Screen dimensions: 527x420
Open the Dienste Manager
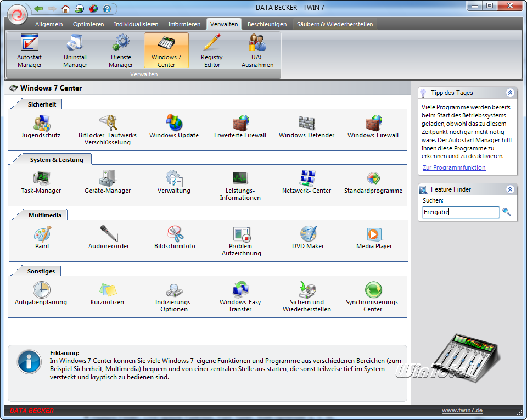[121, 51]
